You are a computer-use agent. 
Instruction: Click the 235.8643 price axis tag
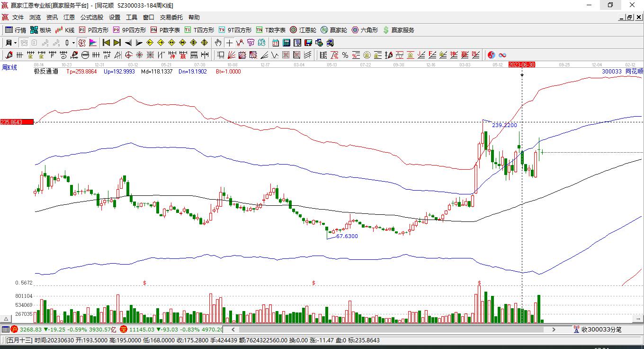pos(17,122)
